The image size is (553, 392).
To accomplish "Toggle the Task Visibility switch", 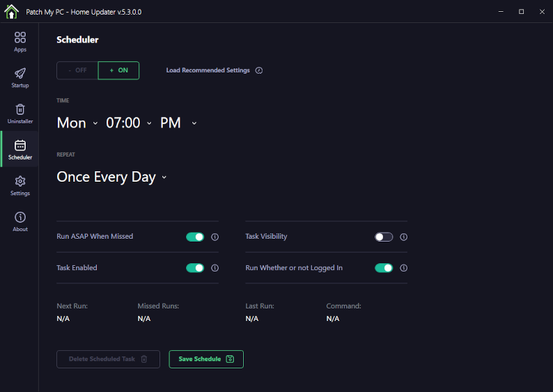I will (384, 237).
